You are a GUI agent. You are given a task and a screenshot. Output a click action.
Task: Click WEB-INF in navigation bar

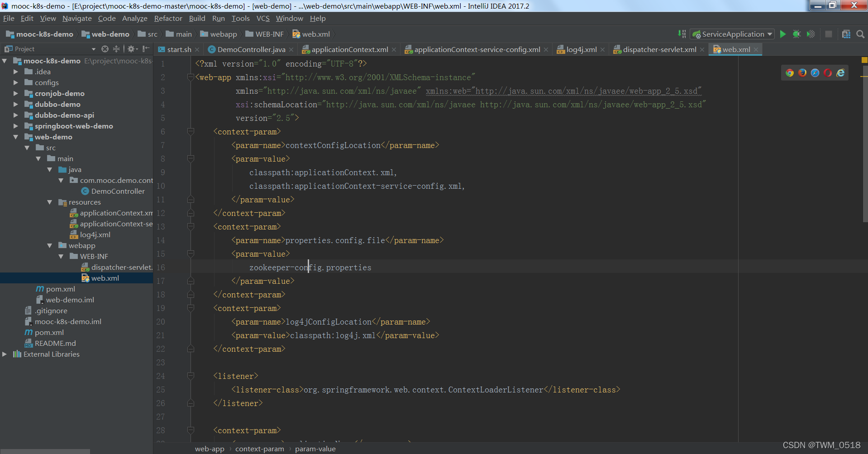point(264,34)
